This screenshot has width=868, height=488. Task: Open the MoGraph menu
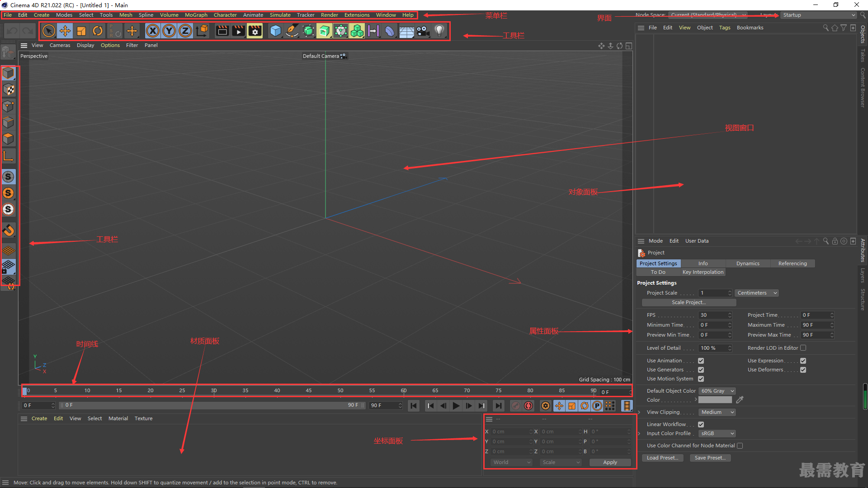[196, 15]
